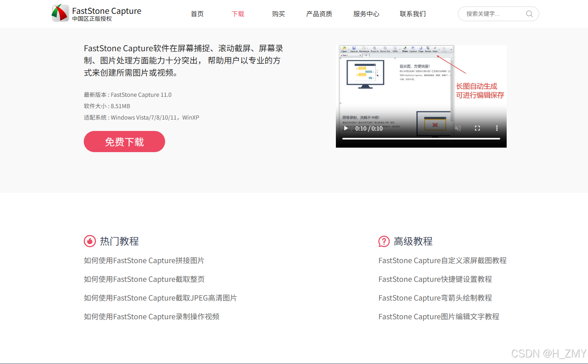Open the video's three-dot options menu
The image size is (588, 364).
(x=497, y=128)
